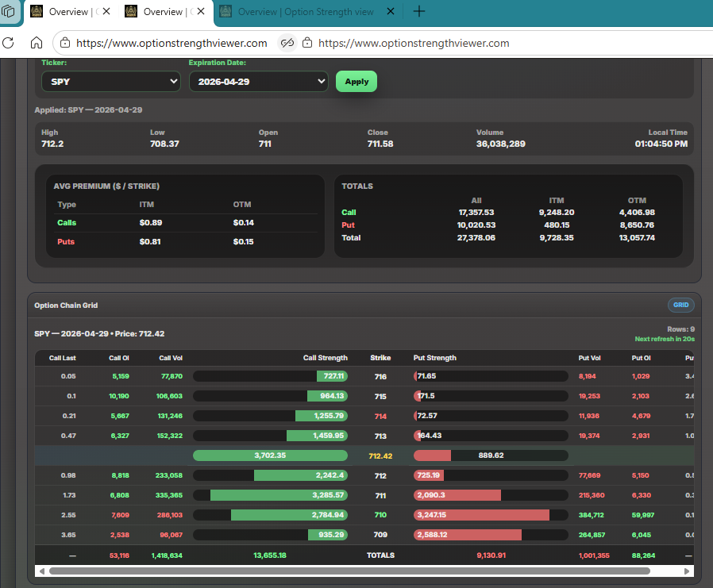Image resolution: width=713 pixels, height=588 pixels.
Task: Click left address bar lock icon
Action: (65, 43)
